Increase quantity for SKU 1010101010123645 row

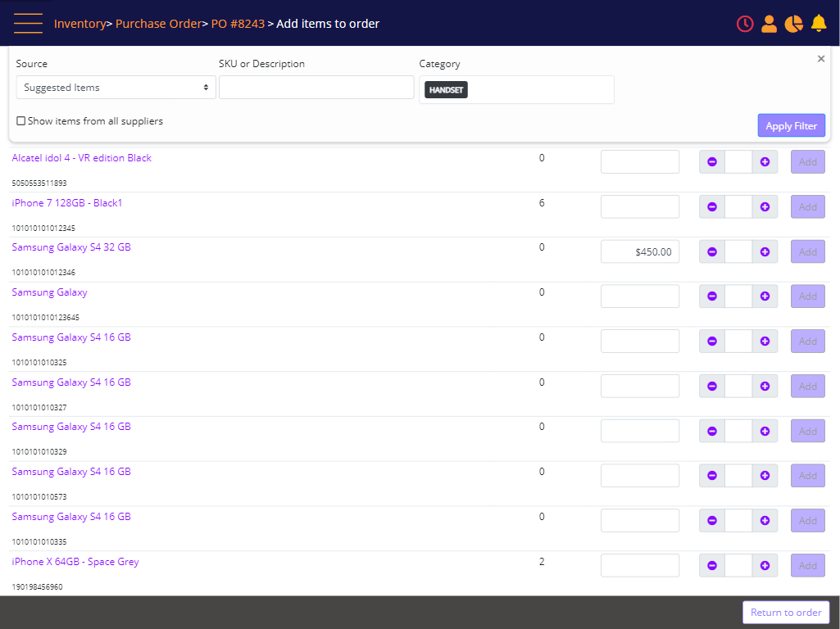765,296
